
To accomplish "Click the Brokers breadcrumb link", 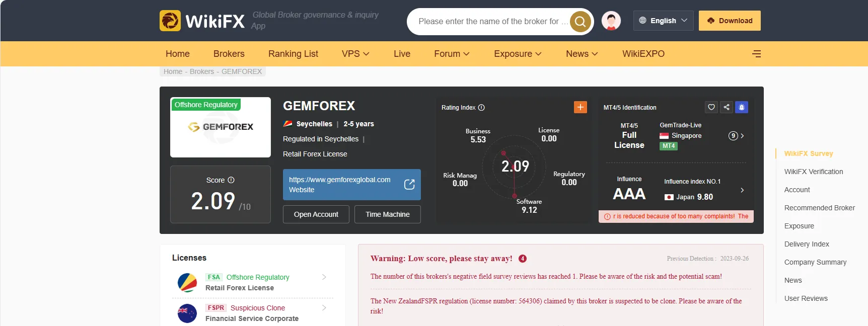I will coord(202,71).
